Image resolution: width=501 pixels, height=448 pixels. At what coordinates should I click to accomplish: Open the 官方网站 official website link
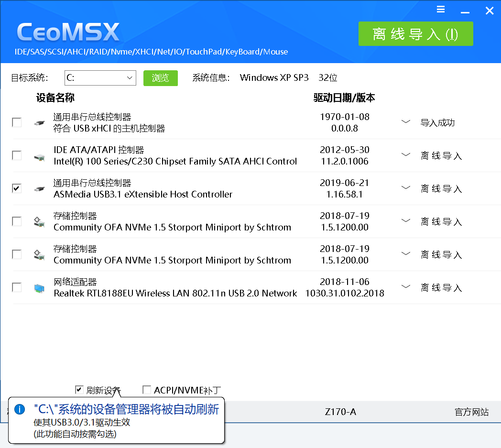471,412
